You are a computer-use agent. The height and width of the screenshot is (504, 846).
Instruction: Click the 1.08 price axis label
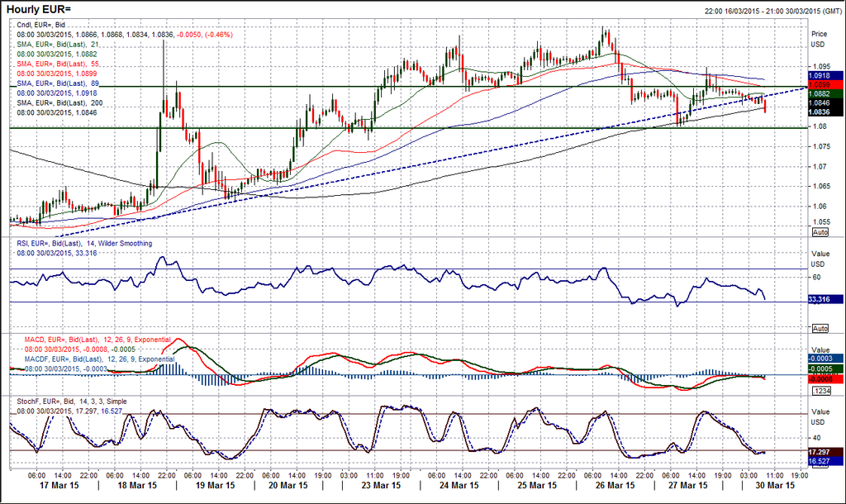(x=819, y=126)
